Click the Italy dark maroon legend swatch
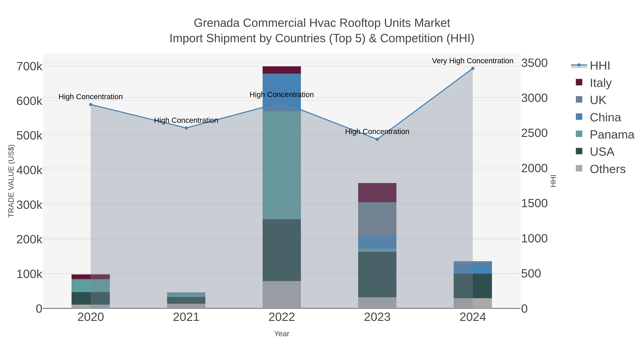 point(579,82)
